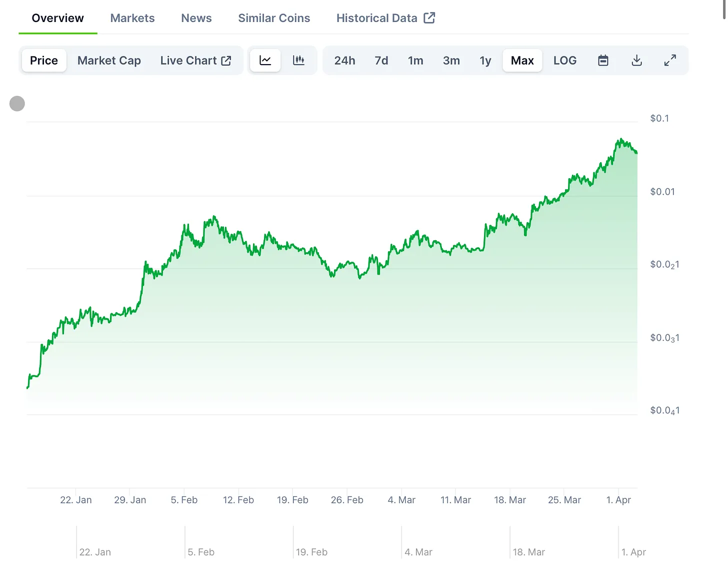Switch chart to Market Cap
Image resolution: width=728 pixels, height=566 pixels.
coord(109,61)
